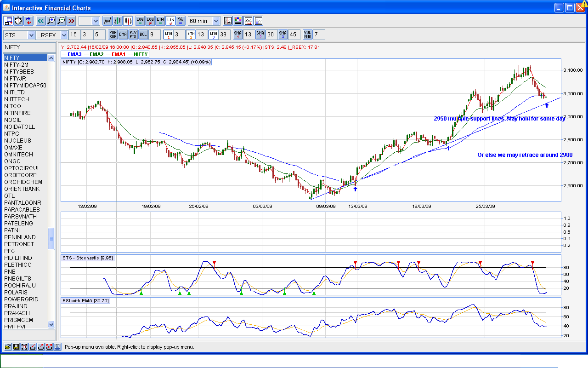
Task: Click the zoom out magnifier icon
Action: click(x=61, y=21)
